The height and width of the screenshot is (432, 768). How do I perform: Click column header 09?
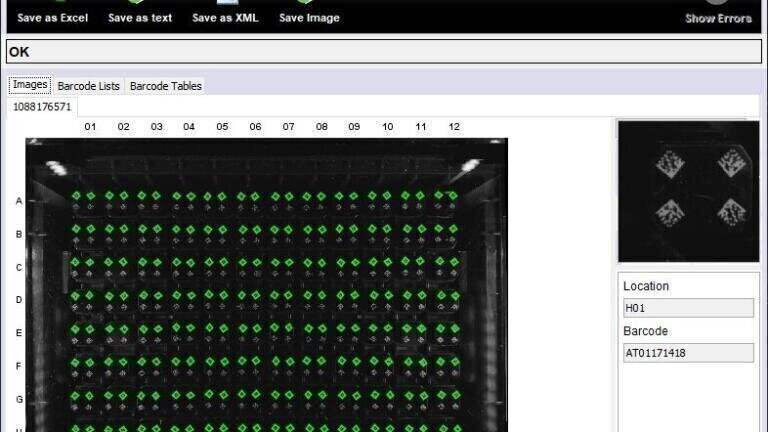point(354,127)
